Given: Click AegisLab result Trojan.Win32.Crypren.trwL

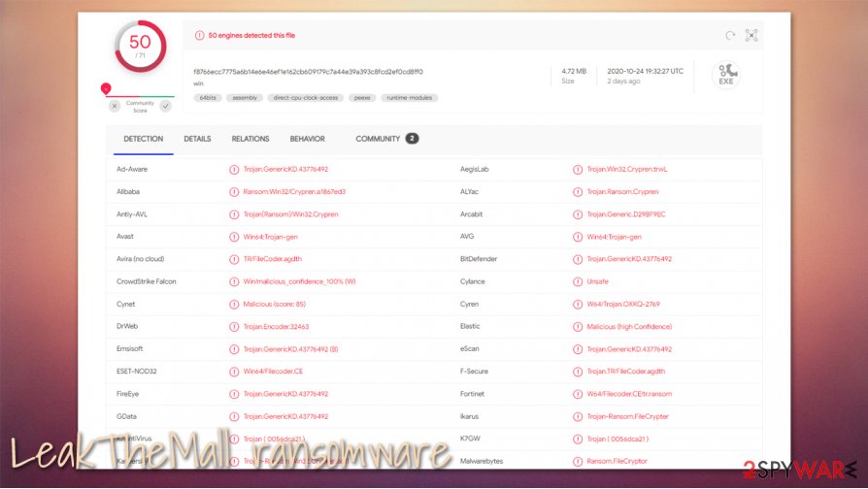Looking at the screenshot, I should (626, 169).
